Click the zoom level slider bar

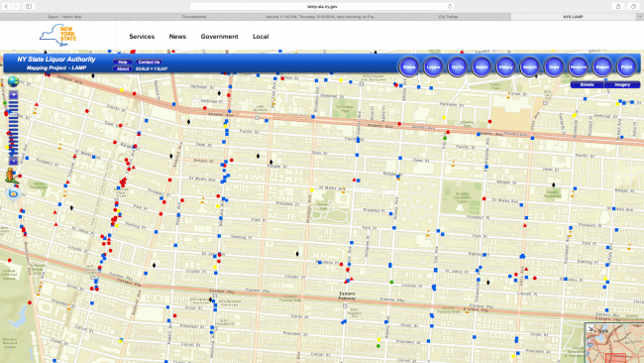tap(14, 128)
